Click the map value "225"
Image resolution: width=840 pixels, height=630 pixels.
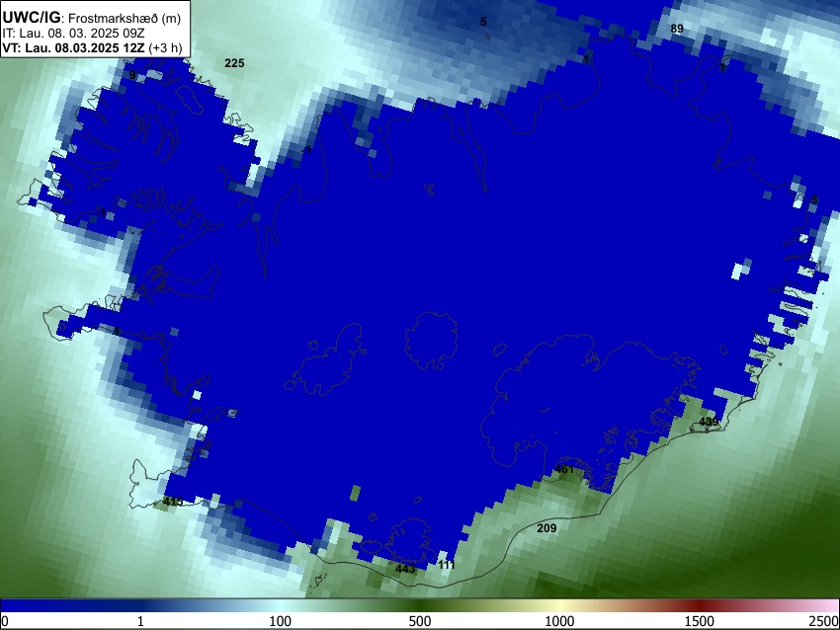coord(234,63)
